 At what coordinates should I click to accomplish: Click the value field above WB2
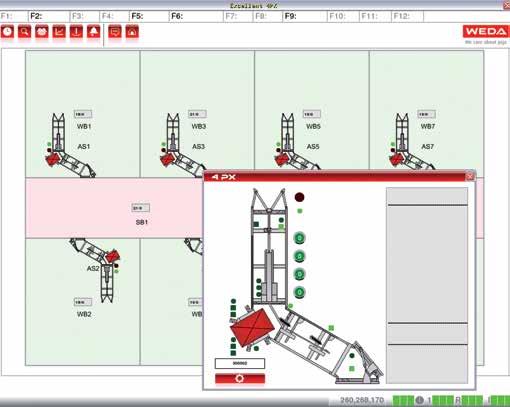pyautogui.click(x=83, y=302)
